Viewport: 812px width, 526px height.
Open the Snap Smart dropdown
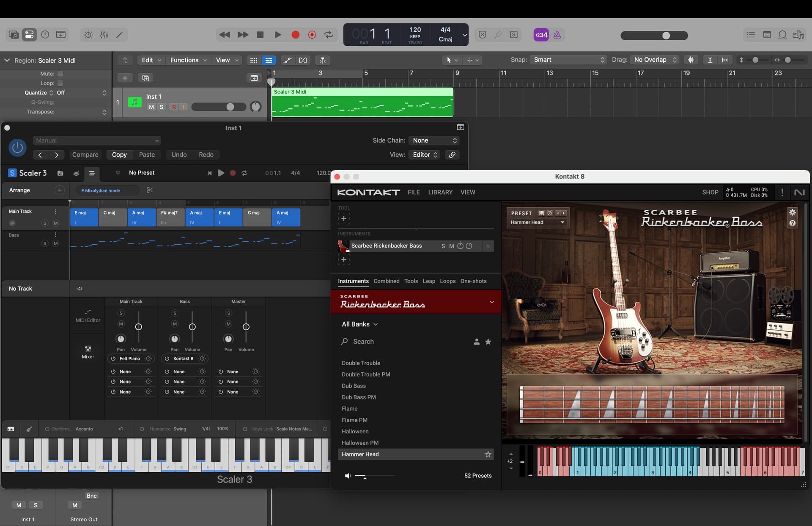tap(569, 60)
